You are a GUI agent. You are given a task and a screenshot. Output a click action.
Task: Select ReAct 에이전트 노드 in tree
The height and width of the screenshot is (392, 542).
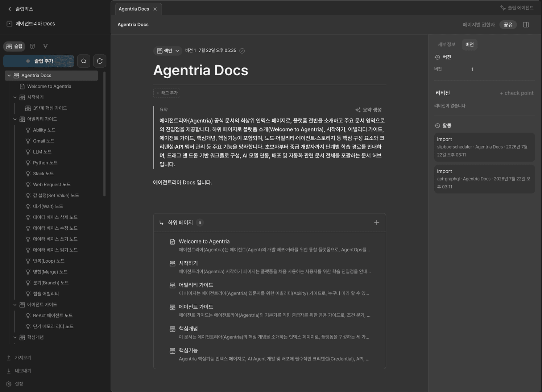click(53, 316)
